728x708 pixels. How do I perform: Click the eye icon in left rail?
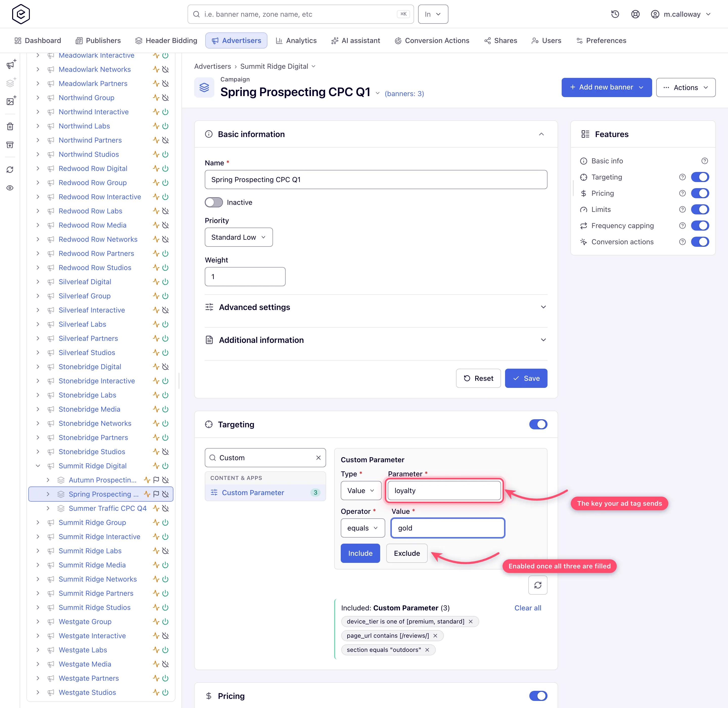click(x=10, y=188)
